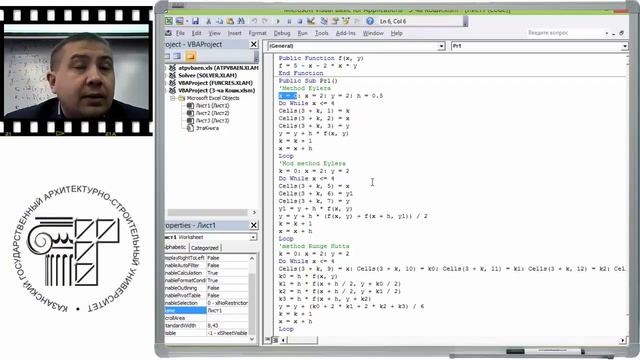Click the Cut scissors icon
The height and width of the screenshot is (360, 640).
[209, 21]
